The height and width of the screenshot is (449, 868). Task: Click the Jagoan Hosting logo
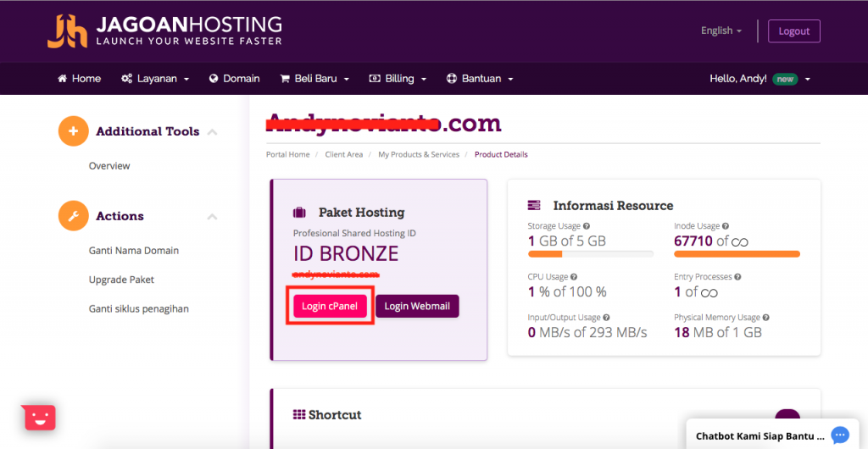164,31
